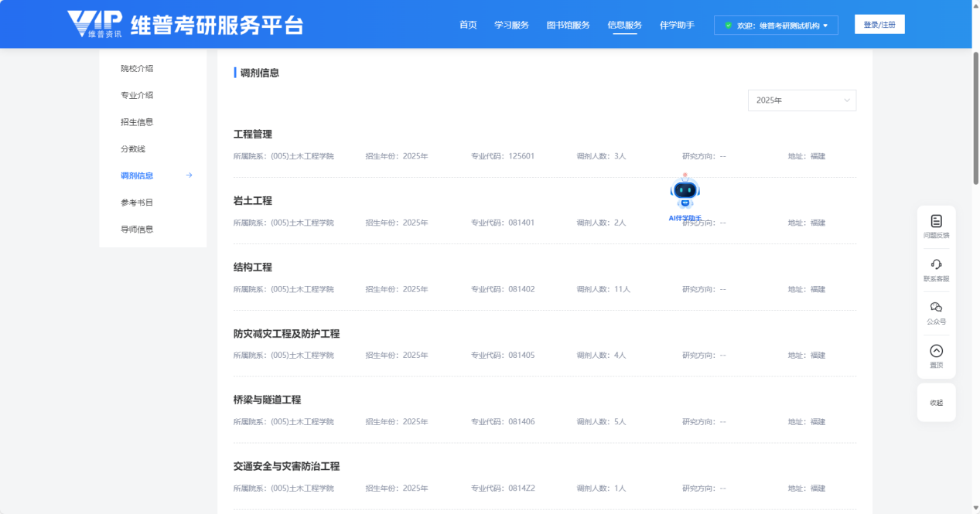980x514 pixels.
Task: Collapse the floating sidebar with 收起
Action: (936, 403)
